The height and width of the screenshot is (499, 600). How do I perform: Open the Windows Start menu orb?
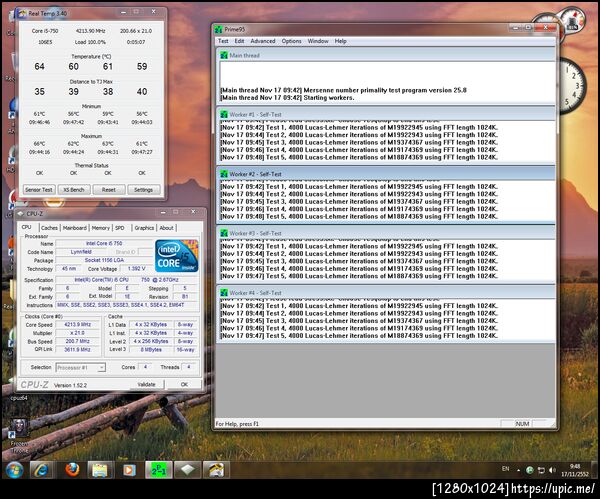click(14, 470)
